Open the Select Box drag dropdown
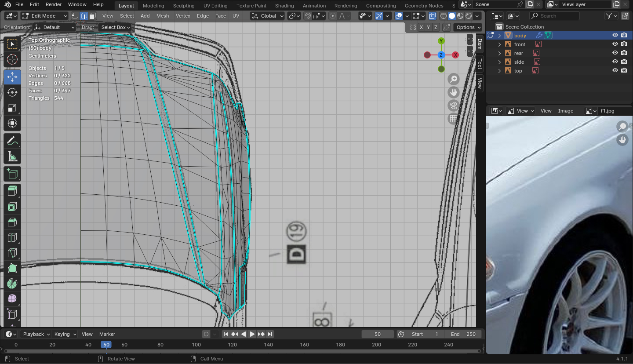 116,27
